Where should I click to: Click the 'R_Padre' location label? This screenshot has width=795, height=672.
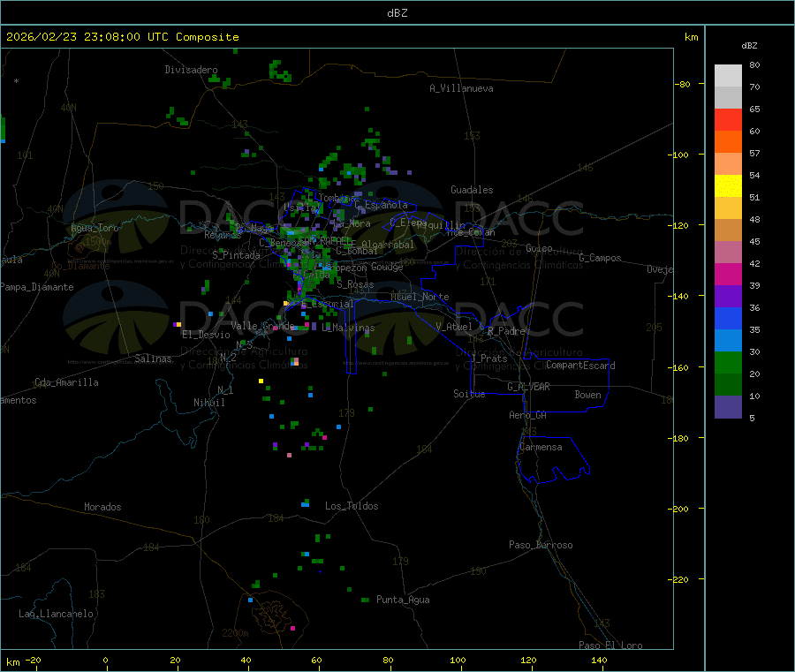(x=506, y=331)
